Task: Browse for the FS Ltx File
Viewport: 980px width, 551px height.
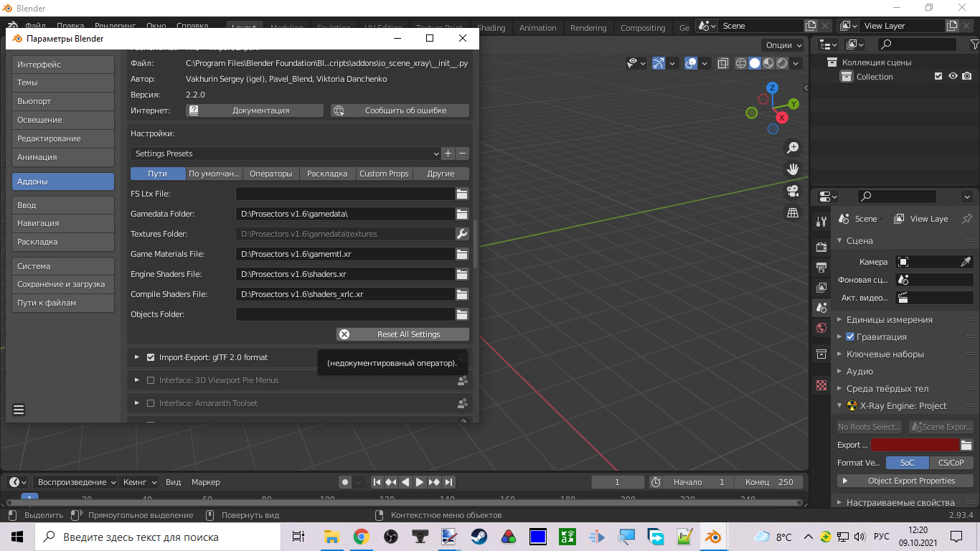Action: click(462, 194)
